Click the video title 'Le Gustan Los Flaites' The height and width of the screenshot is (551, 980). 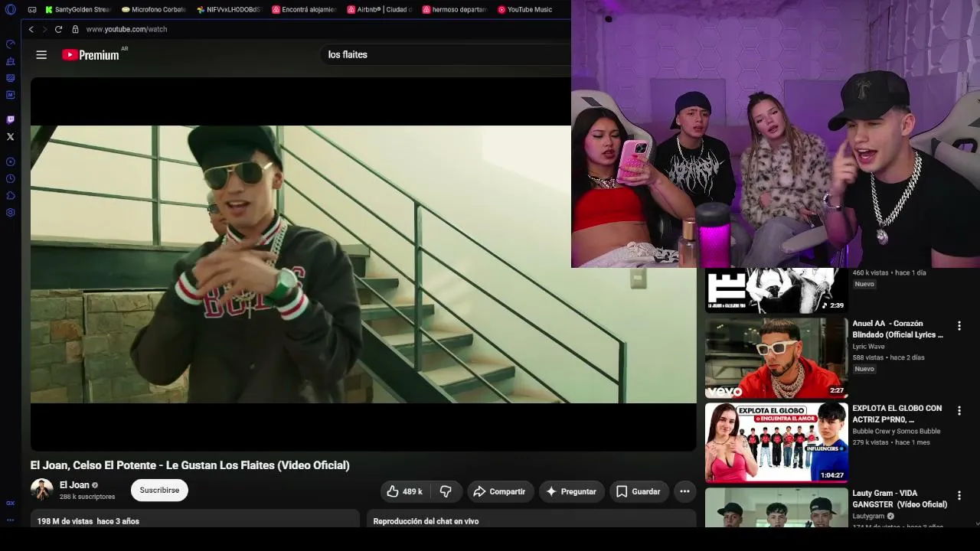[x=190, y=465]
